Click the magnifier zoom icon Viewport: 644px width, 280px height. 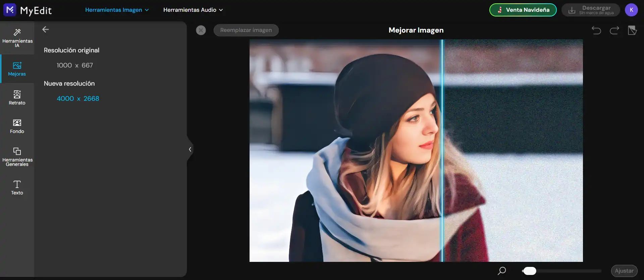pyautogui.click(x=502, y=271)
